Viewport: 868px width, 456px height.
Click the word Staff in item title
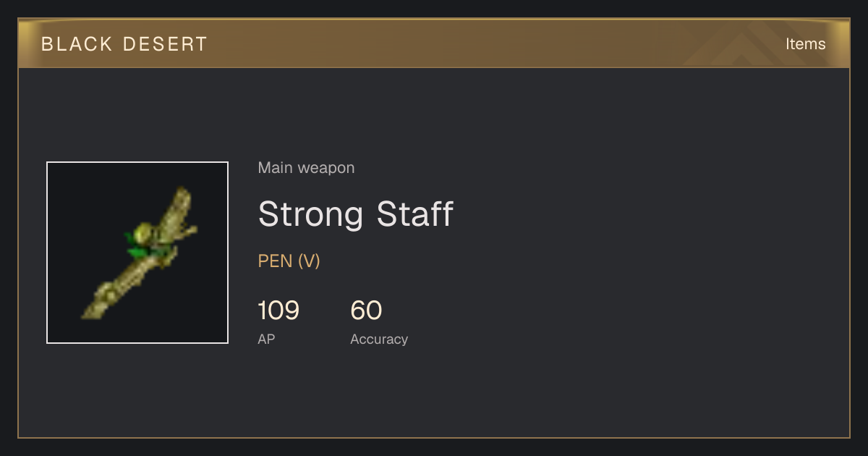pyautogui.click(x=415, y=214)
